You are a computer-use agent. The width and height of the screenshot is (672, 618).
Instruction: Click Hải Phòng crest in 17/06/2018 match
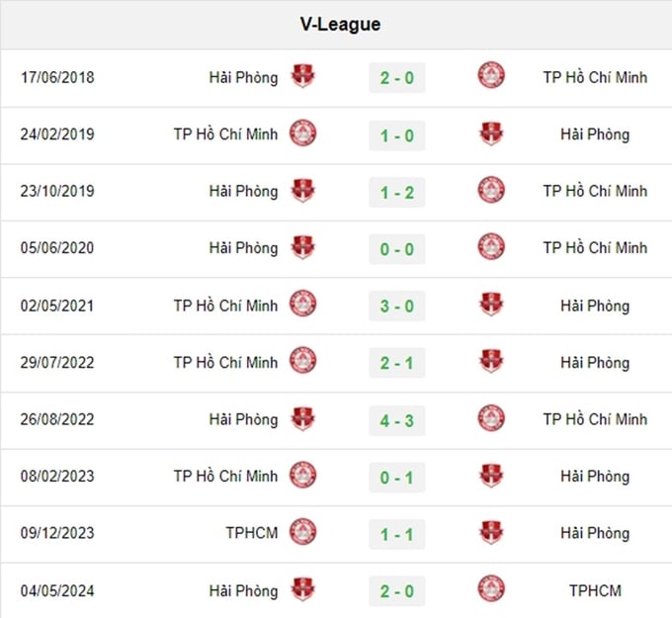[302, 76]
